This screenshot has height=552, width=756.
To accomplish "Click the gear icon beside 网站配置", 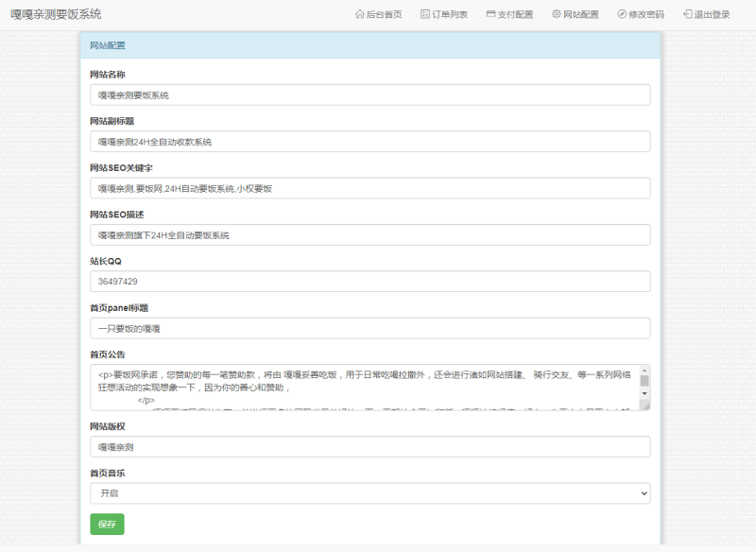I will click(557, 14).
